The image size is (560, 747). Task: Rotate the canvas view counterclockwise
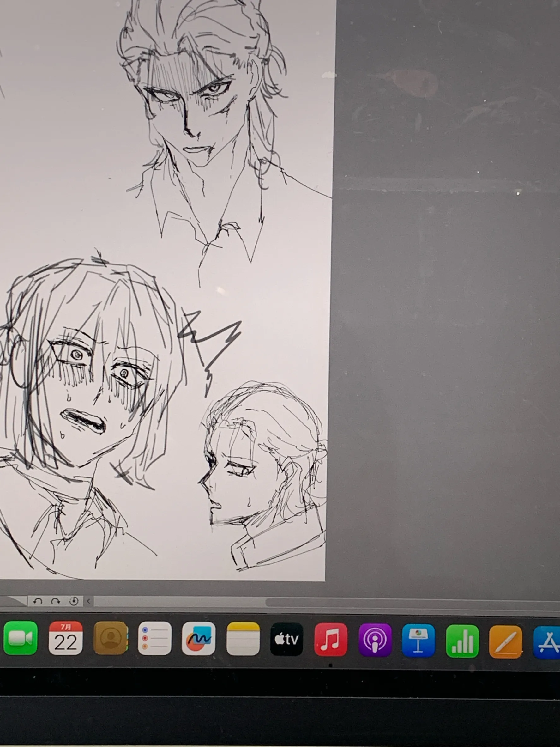38,601
